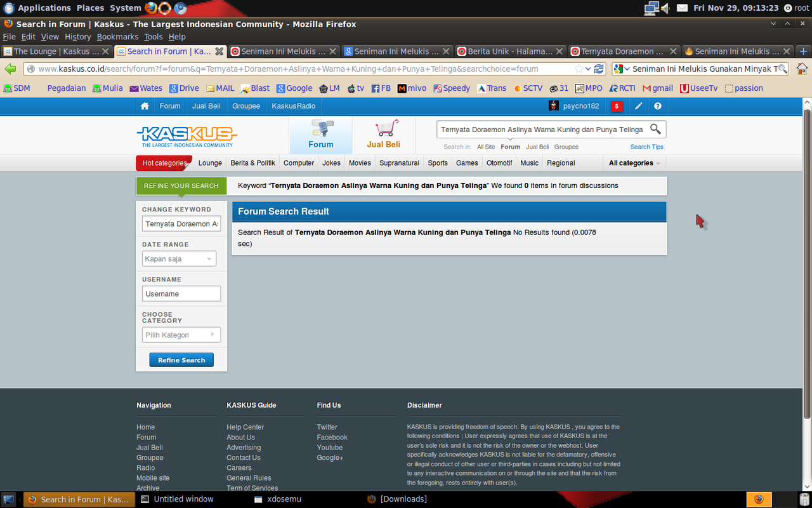Click the Kaskus home icon in blue navbar
The width and height of the screenshot is (812, 508).
[145, 106]
